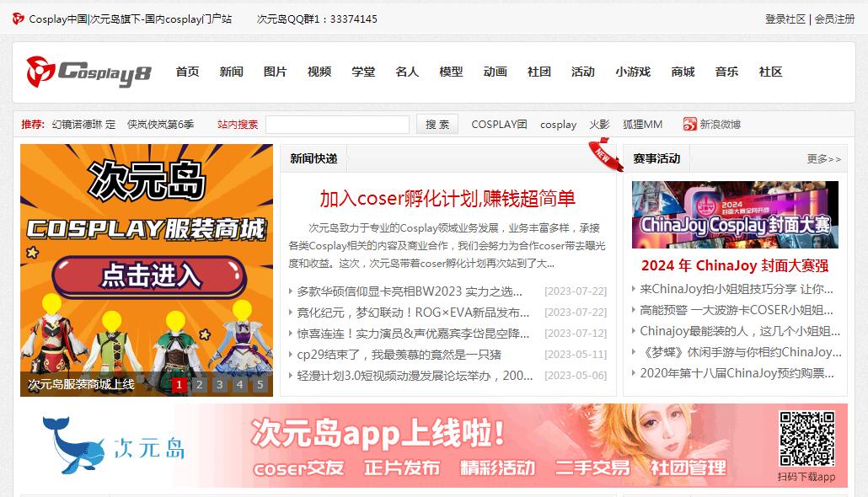Click date [2023-05-11] in news list
This screenshot has height=497, width=868.
click(x=576, y=354)
